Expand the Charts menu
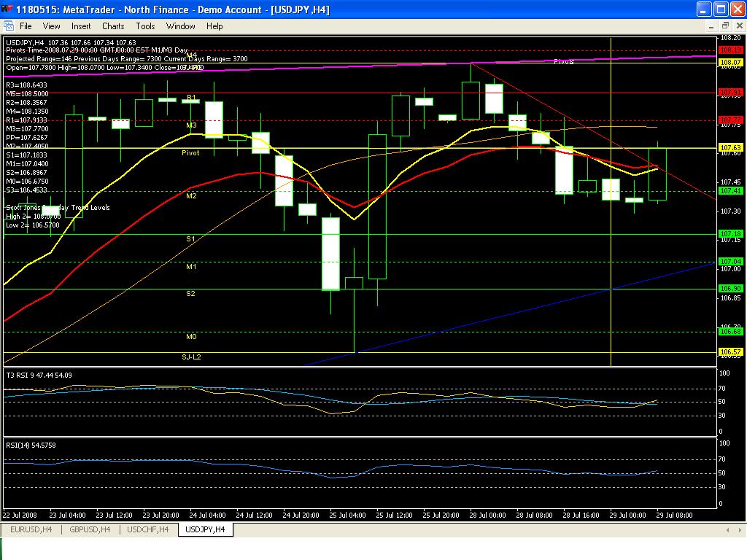 (113, 26)
